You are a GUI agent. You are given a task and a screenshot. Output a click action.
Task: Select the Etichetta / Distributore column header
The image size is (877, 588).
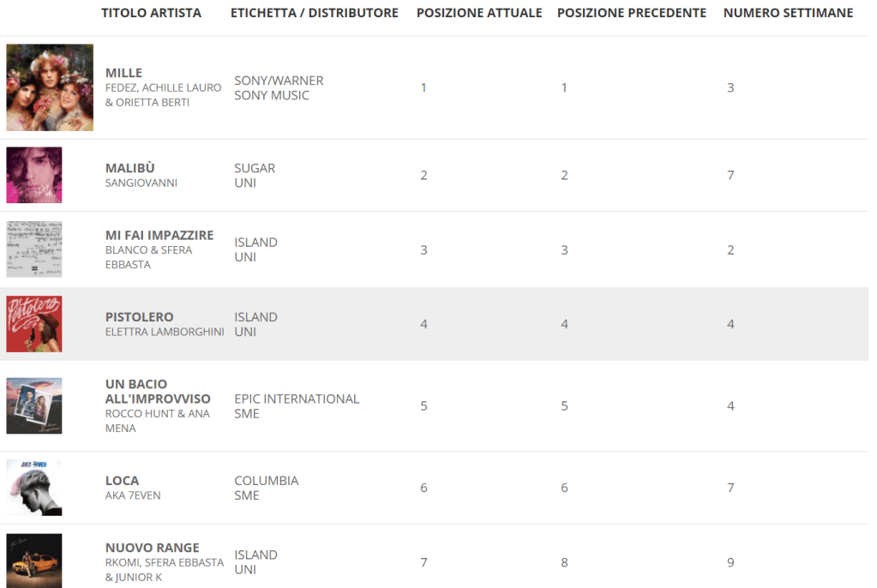tap(315, 13)
